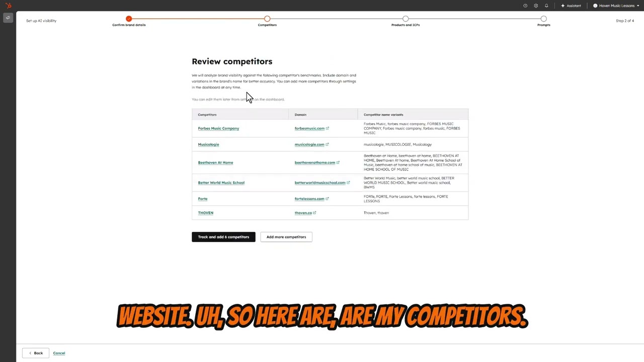Visit fortelessons.com domain link
Screen dimensions: 644x362
coord(309,199)
